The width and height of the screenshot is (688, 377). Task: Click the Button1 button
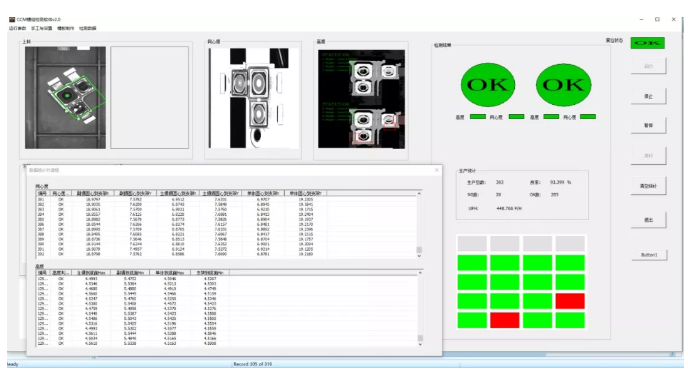click(649, 255)
